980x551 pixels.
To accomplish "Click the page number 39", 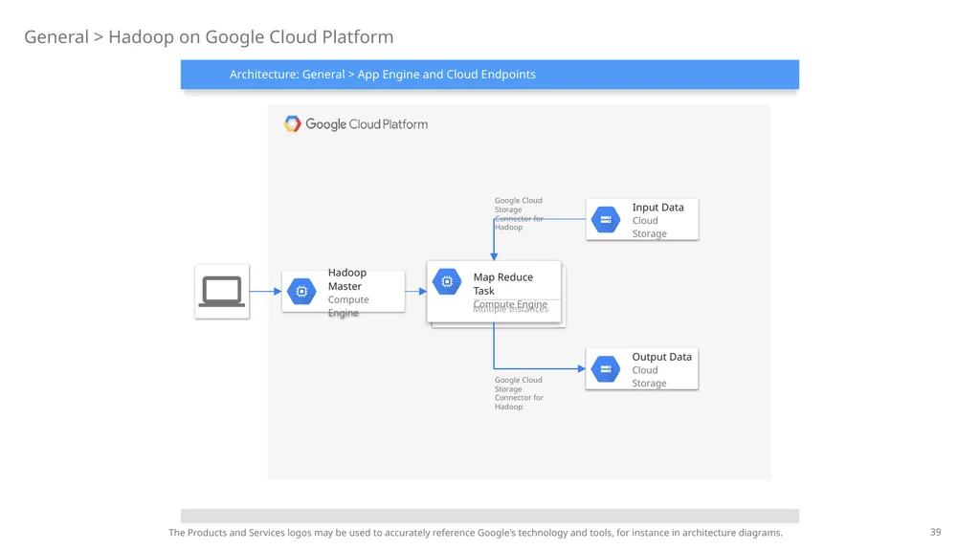I will tap(936, 532).
